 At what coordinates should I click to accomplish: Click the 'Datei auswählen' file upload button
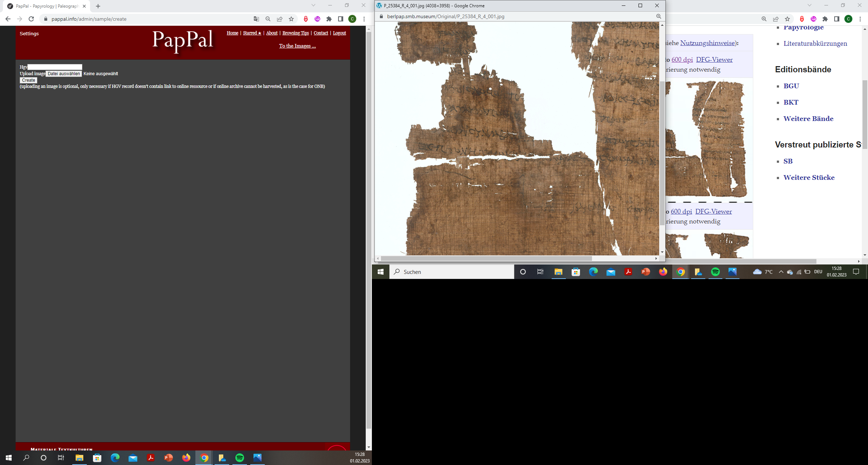[64, 74]
